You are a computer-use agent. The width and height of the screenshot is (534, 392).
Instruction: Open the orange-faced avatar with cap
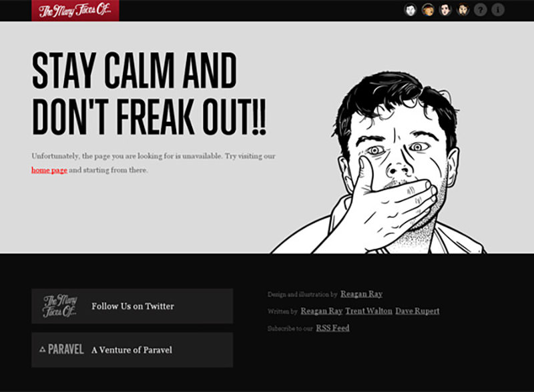(x=428, y=10)
